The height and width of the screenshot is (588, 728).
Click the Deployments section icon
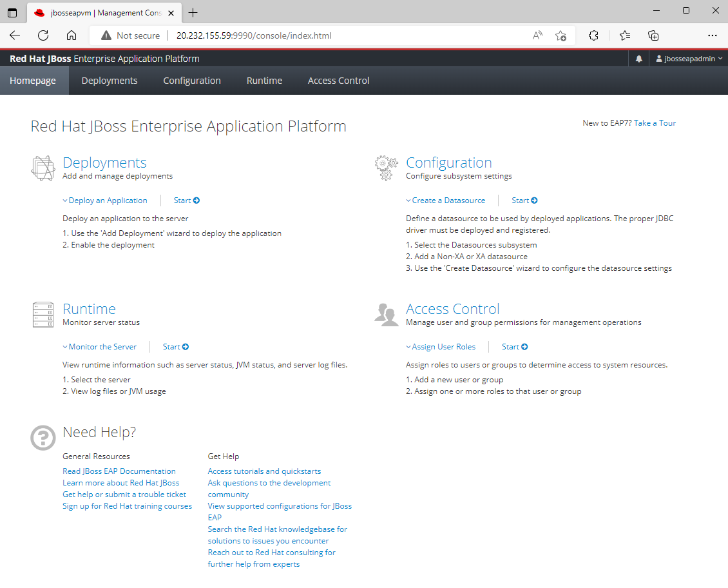(43, 168)
